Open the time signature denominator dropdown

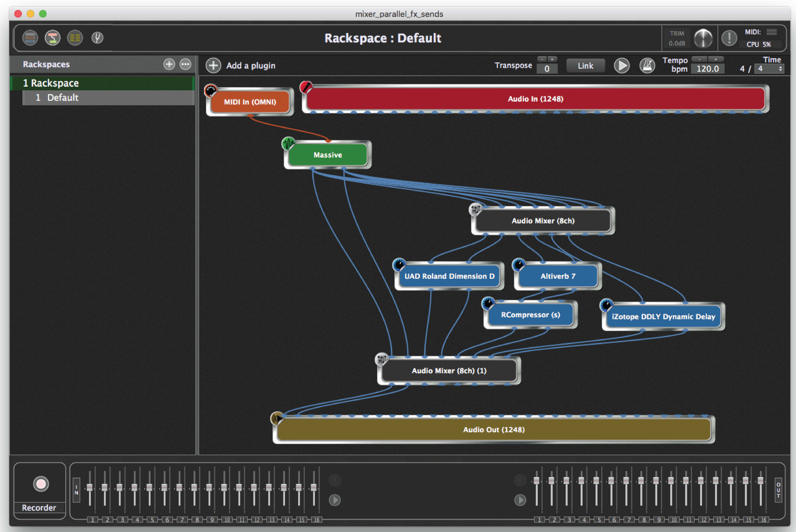tap(769, 69)
